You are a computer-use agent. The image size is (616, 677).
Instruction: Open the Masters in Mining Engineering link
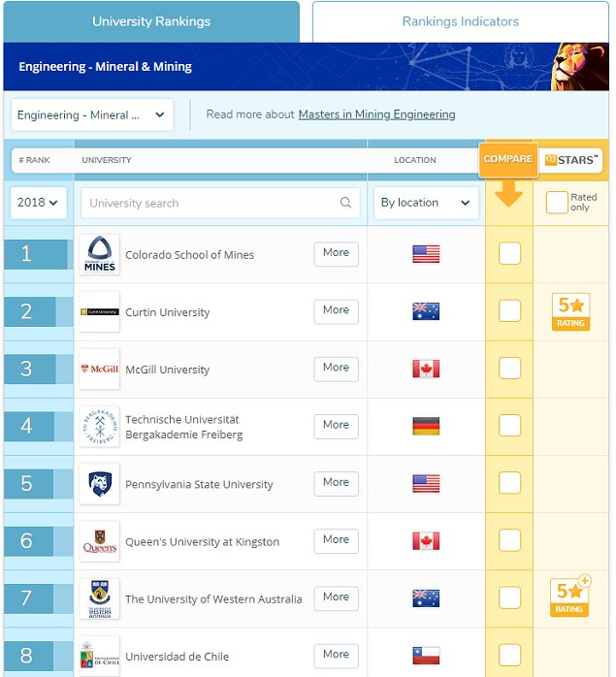(x=376, y=114)
